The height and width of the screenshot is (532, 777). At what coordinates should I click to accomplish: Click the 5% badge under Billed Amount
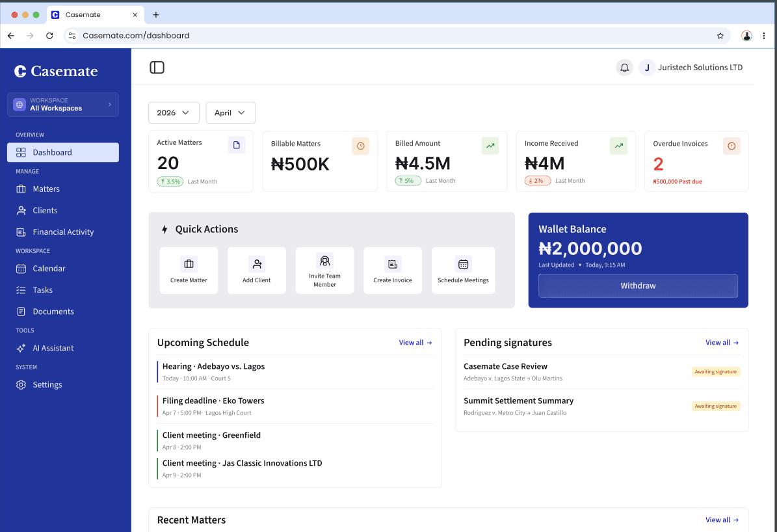[x=408, y=181]
